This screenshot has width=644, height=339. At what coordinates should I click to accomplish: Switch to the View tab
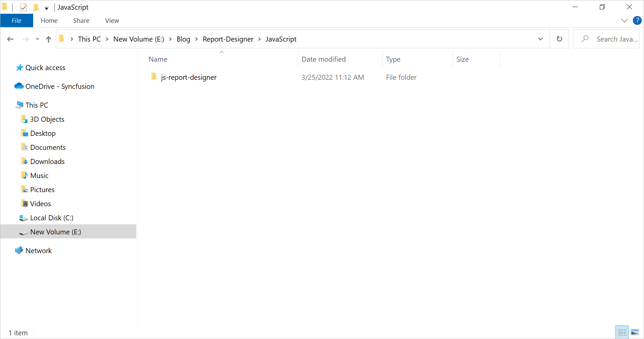(112, 20)
